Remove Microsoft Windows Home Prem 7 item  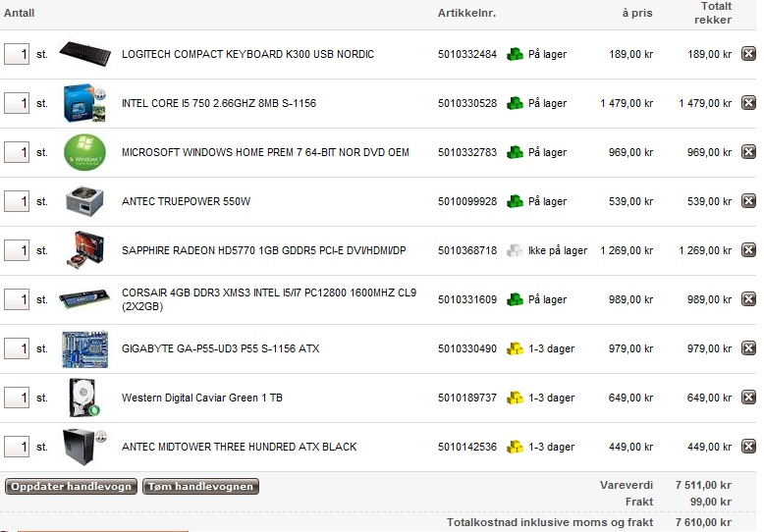click(748, 152)
